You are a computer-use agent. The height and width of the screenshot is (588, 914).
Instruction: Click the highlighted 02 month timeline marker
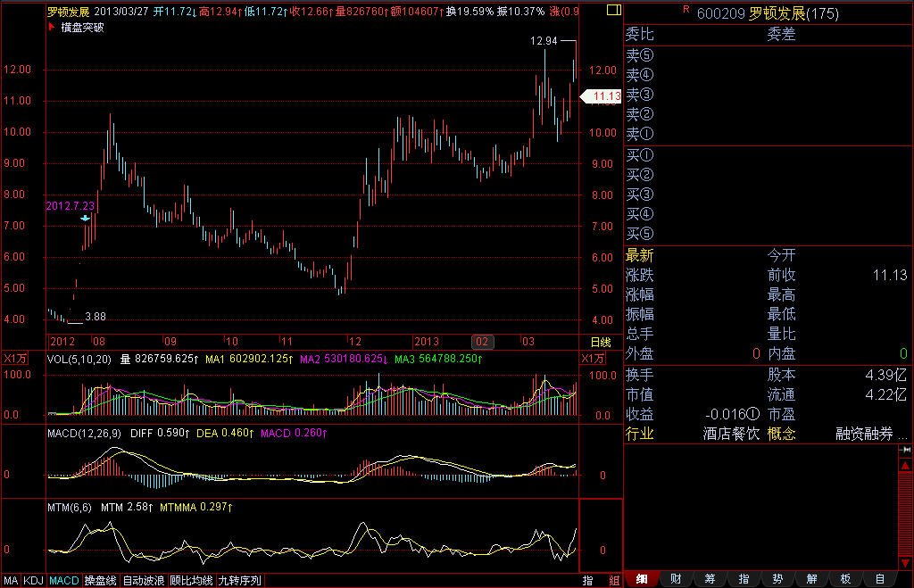(482, 342)
